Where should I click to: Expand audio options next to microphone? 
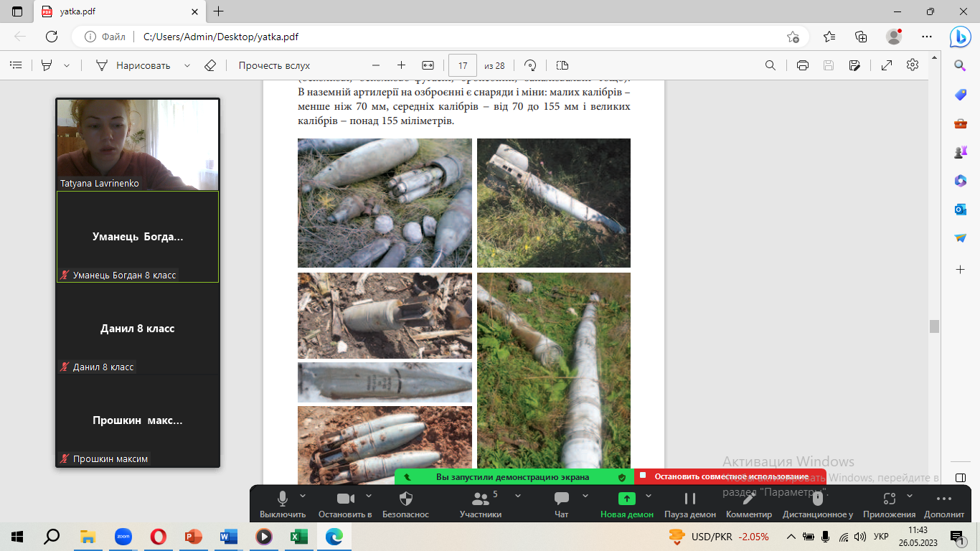coord(302,496)
